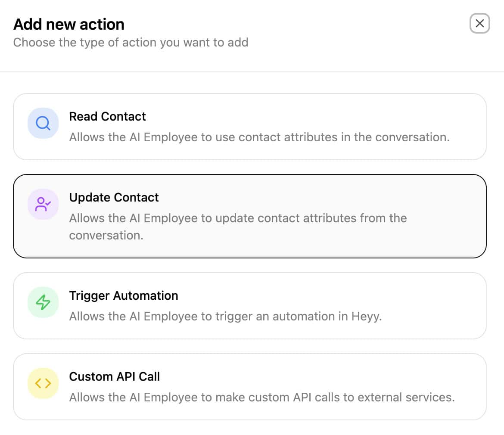
Task: Click the description about using contact attributes
Action: tap(259, 137)
